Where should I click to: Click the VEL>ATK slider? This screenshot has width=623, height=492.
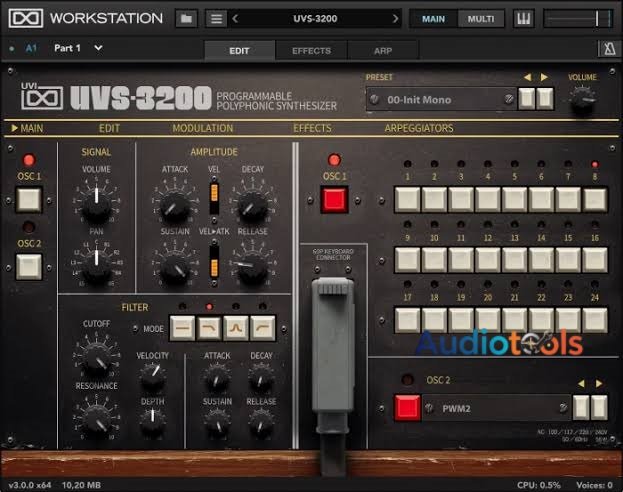click(214, 261)
